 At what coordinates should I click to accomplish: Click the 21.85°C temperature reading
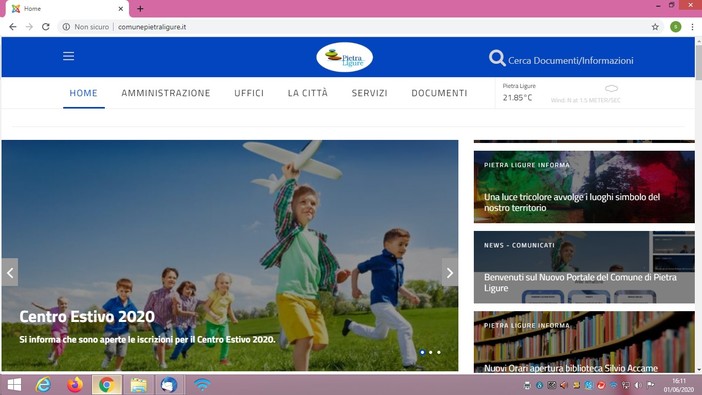pyautogui.click(x=517, y=98)
